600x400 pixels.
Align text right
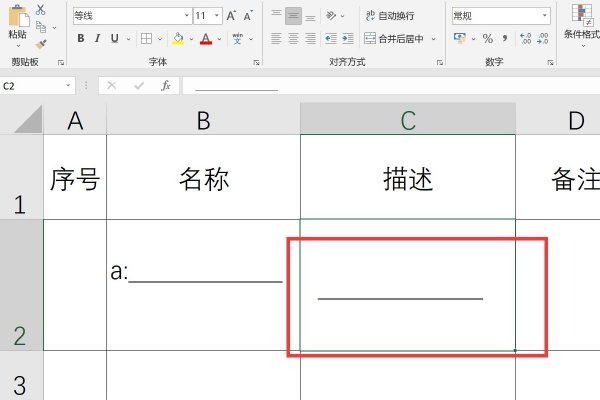(x=310, y=38)
